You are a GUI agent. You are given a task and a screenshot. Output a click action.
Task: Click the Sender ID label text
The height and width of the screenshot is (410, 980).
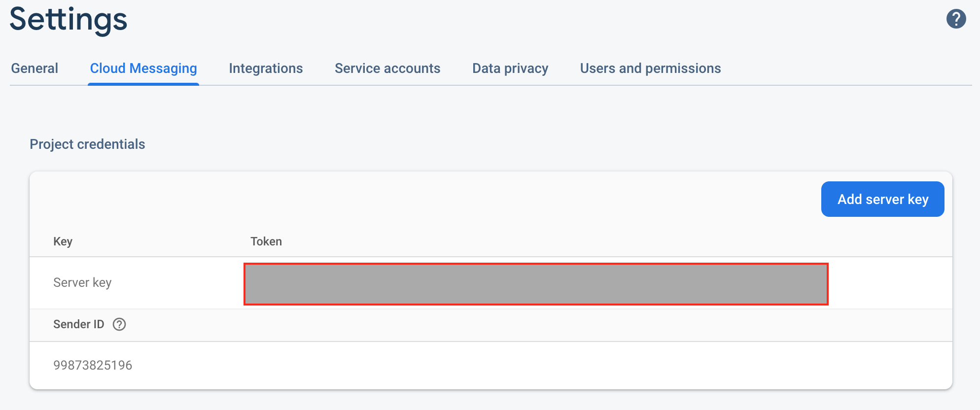coord(79,324)
